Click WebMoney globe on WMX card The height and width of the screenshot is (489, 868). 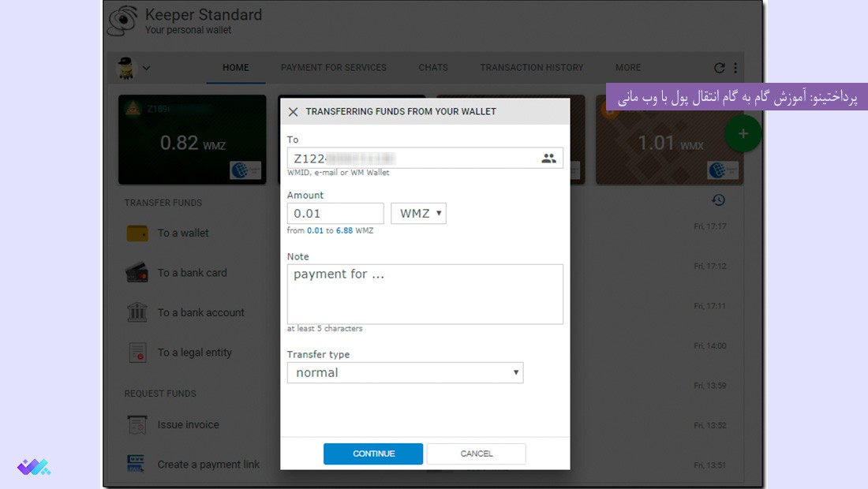pos(723,170)
